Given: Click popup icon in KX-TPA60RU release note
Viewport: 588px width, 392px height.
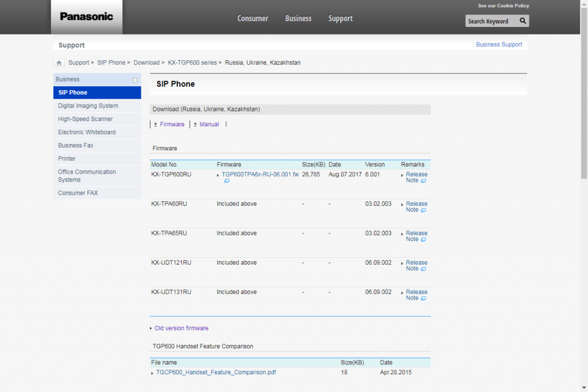Looking at the screenshot, I should click(423, 210).
